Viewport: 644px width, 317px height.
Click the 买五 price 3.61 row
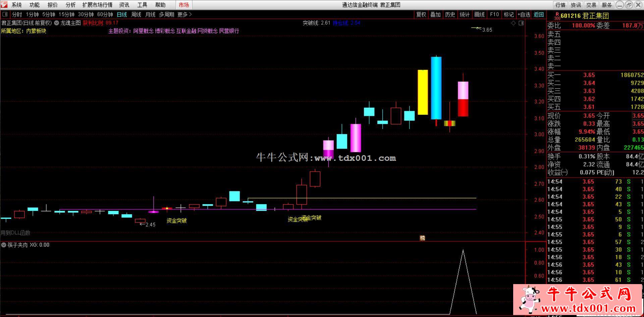595,107
